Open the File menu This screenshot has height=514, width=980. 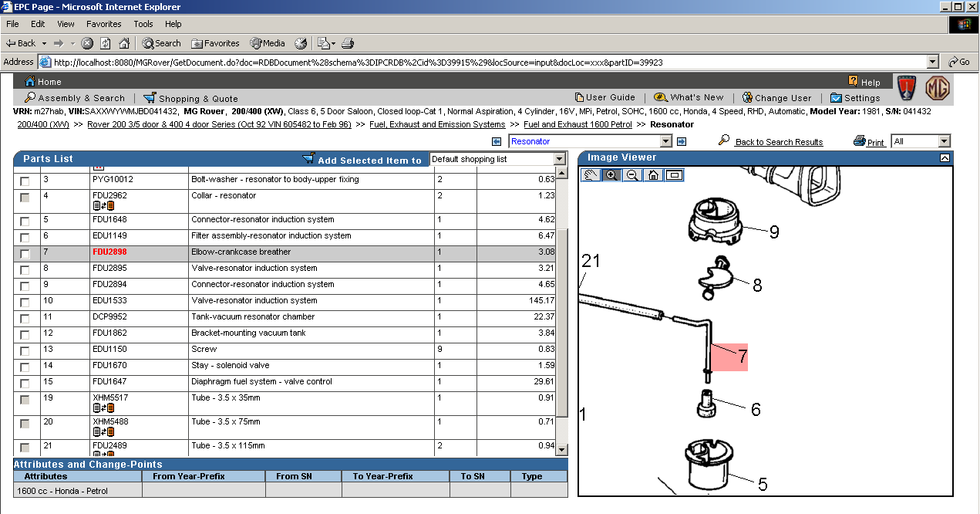pos(12,24)
